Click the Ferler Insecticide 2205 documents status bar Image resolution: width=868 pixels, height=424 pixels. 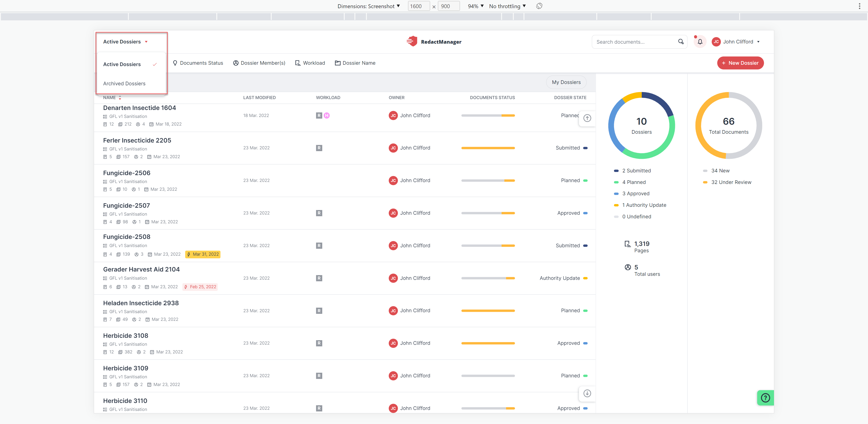click(x=488, y=148)
